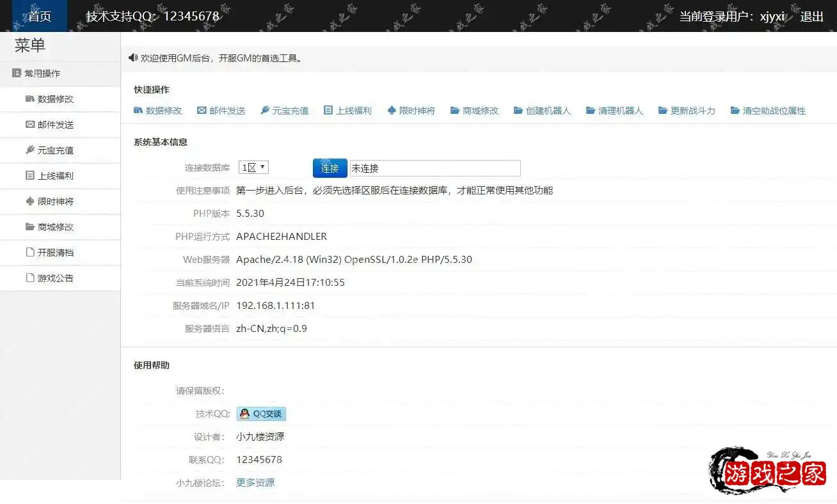Click the 数据修改 icon in quick actions
This screenshot has height=504, width=837.
[138, 111]
